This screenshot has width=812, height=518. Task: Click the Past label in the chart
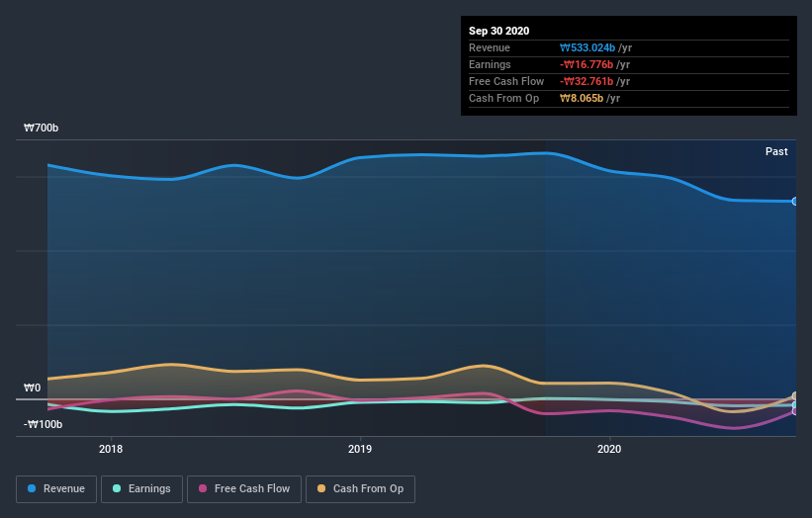click(x=776, y=151)
